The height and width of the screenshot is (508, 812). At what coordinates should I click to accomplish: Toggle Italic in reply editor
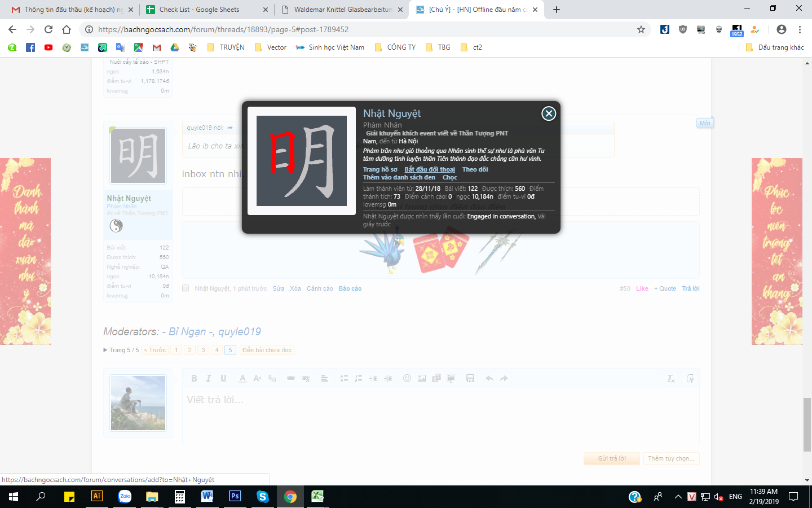(209, 378)
